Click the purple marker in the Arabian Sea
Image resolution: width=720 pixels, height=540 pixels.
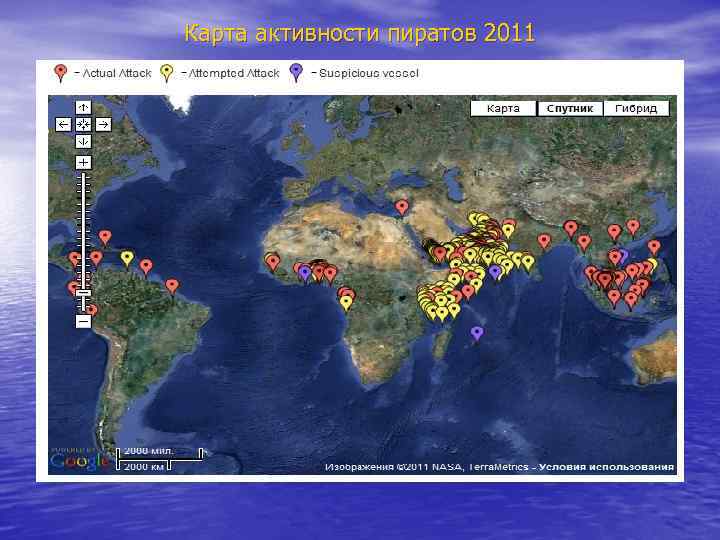coord(495,271)
